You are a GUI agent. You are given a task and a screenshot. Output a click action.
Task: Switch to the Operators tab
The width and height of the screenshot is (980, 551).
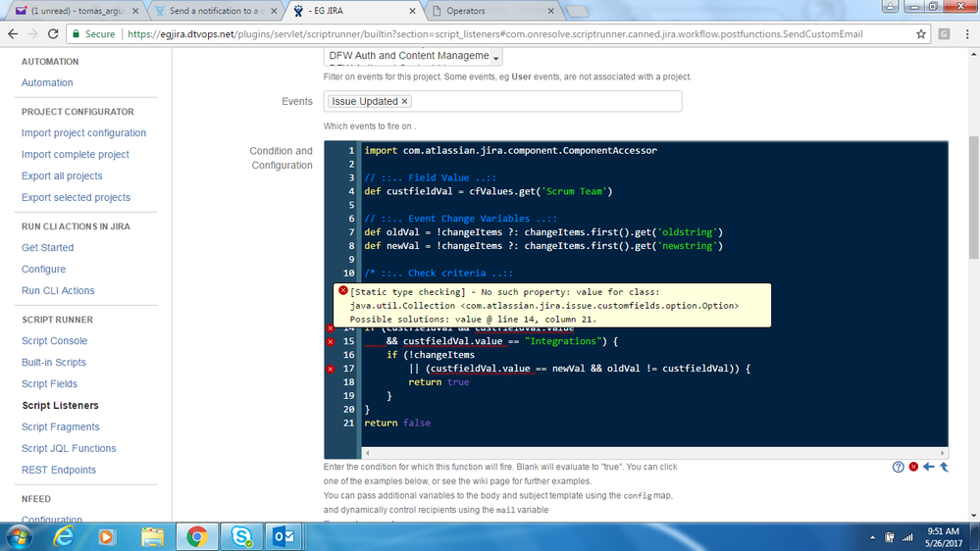[x=492, y=11]
